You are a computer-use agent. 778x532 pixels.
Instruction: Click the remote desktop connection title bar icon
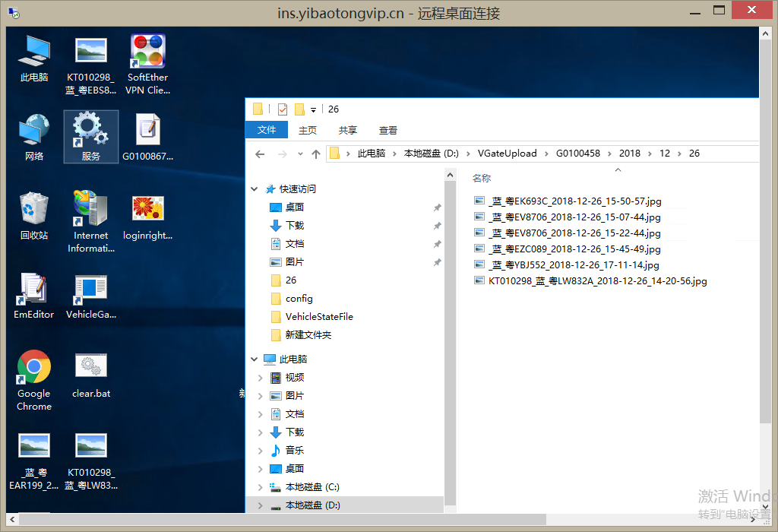click(14, 12)
